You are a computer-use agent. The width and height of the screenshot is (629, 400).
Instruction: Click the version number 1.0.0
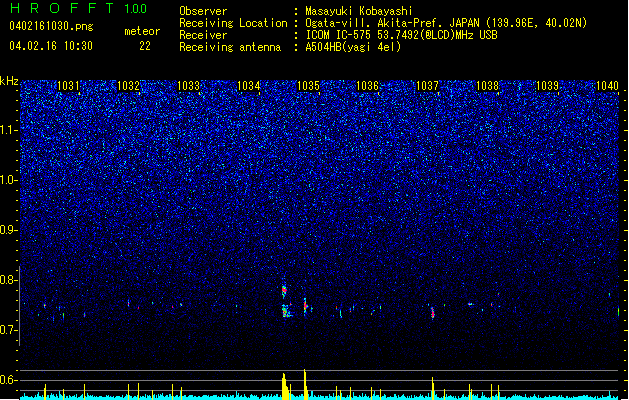pyautogui.click(x=135, y=9)
